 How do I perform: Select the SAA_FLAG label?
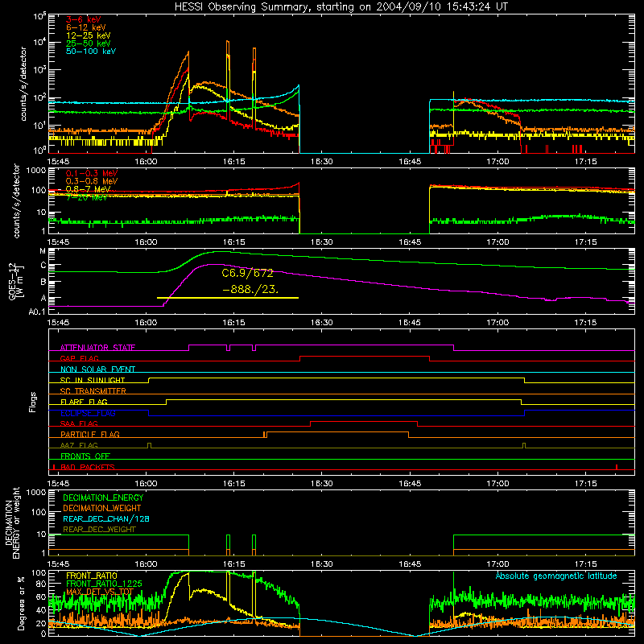click(79, 423)
